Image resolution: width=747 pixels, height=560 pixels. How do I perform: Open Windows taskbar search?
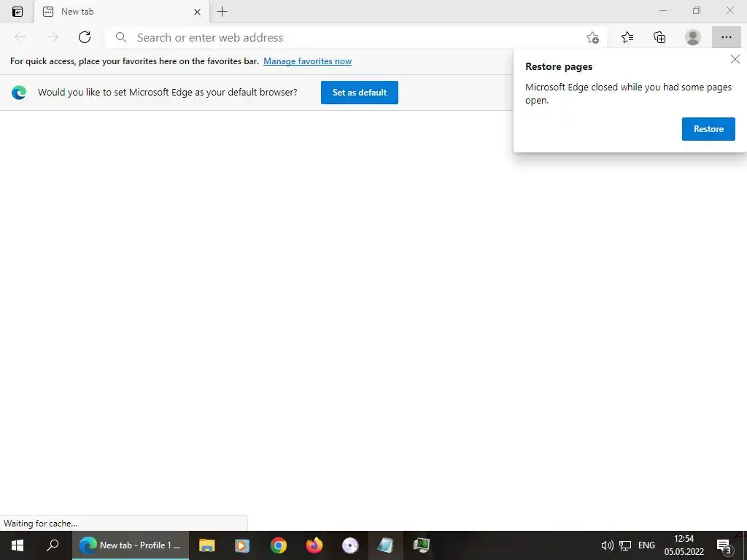click(x=53, y=545)
